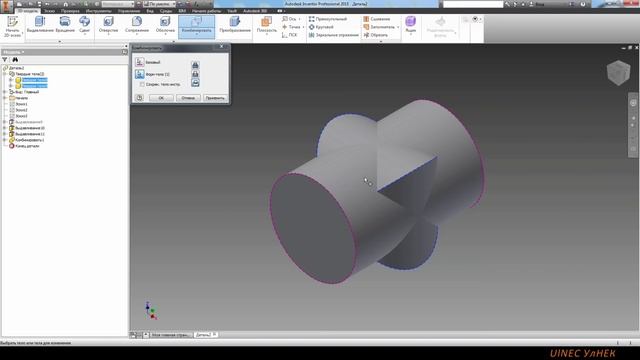Expand the second solid body node
The width and height of the screenshot is (640, 360).
(x=11, y=86)
